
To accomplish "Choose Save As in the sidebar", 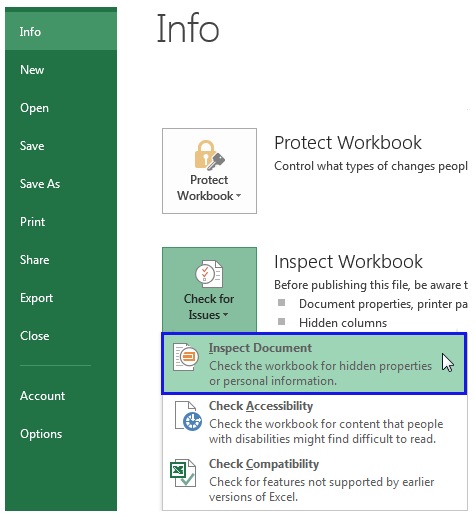I will (x=61, y=184).
